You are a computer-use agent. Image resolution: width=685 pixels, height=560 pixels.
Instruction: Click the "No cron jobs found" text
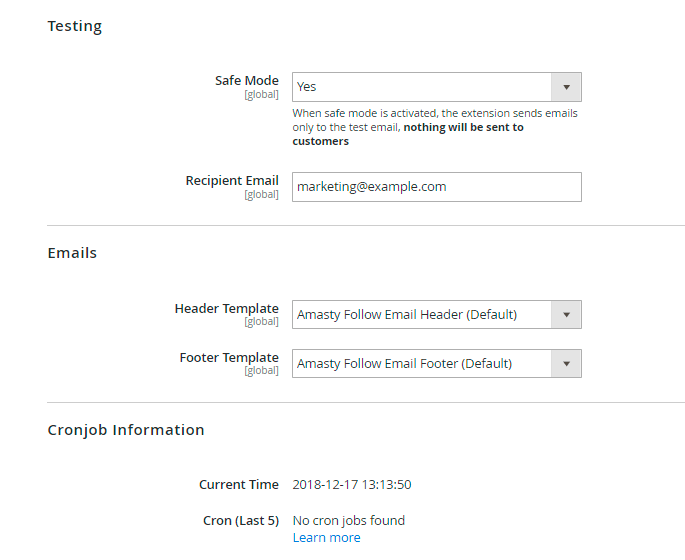coord(349,520)
